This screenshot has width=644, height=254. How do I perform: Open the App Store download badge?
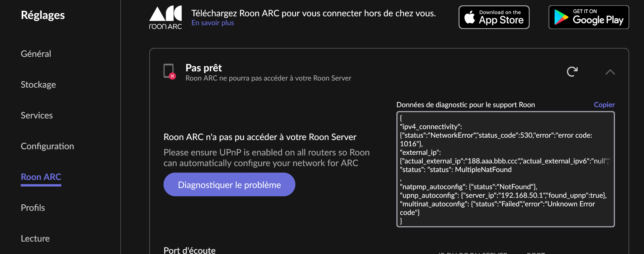pos(494,17)
